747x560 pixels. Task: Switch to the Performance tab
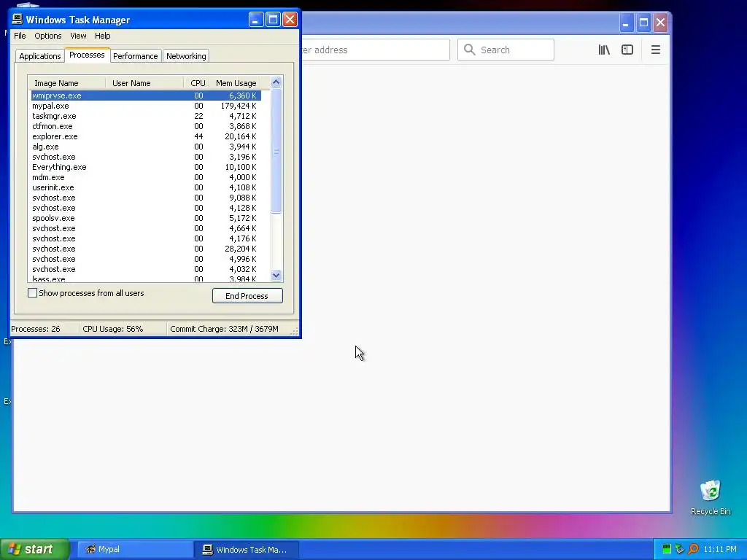(x=135, y=56)
